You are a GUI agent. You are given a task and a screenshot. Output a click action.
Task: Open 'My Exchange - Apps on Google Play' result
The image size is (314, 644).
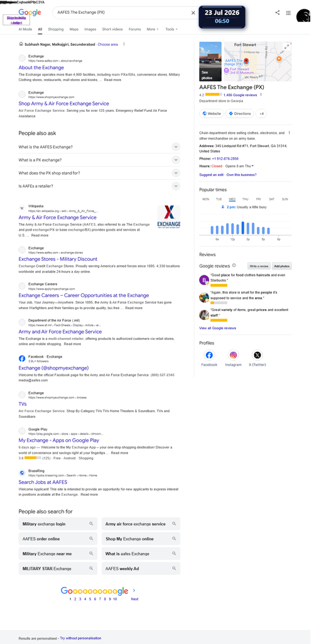coord(58,440)
